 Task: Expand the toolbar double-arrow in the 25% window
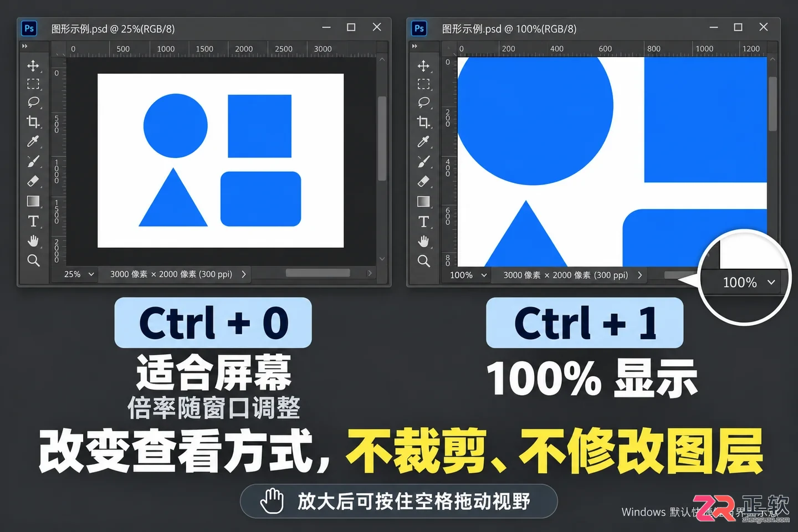[25, 46]
